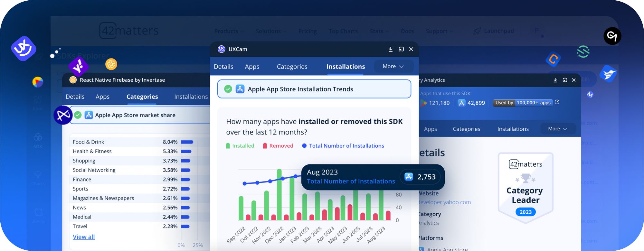Click Category Leader 2023 badge

click(526, 188)
